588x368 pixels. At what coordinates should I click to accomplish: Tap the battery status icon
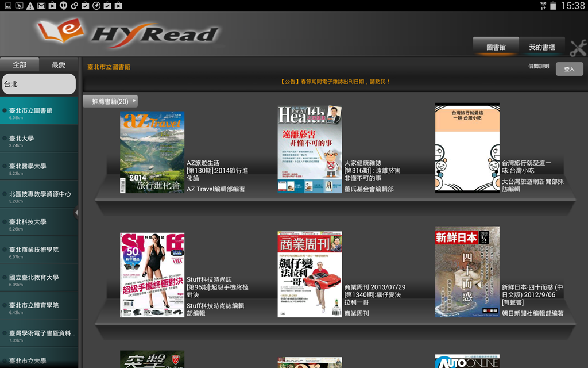coord(553,6)
